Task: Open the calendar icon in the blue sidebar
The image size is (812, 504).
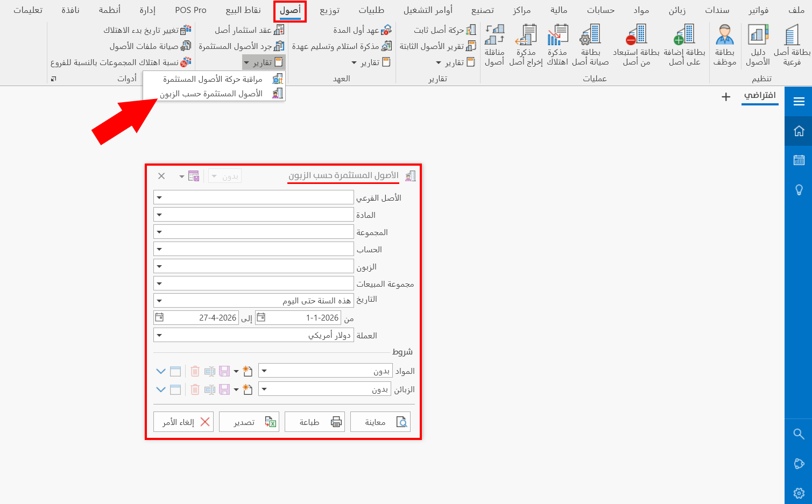Action: pos(799,160)
